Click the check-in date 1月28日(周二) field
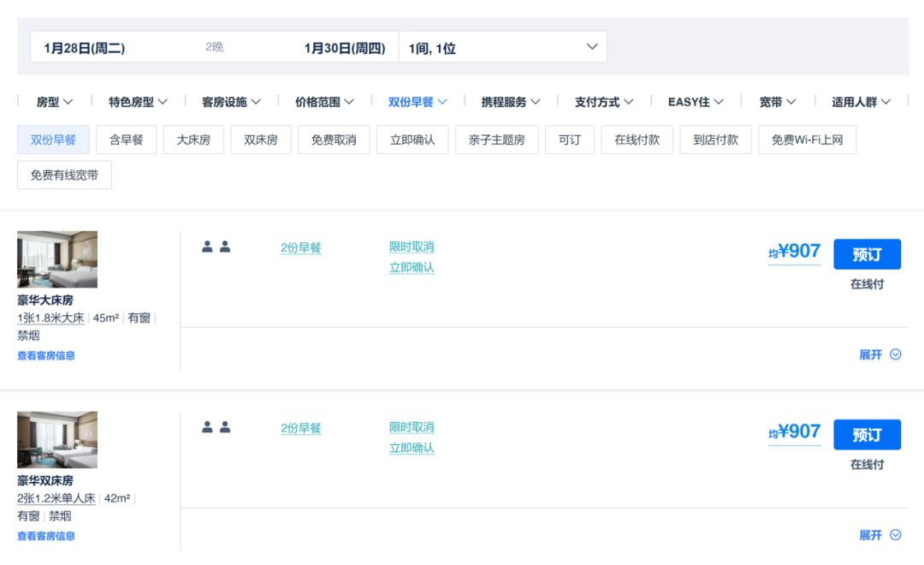The image size is (924, 565). point(85,48)
